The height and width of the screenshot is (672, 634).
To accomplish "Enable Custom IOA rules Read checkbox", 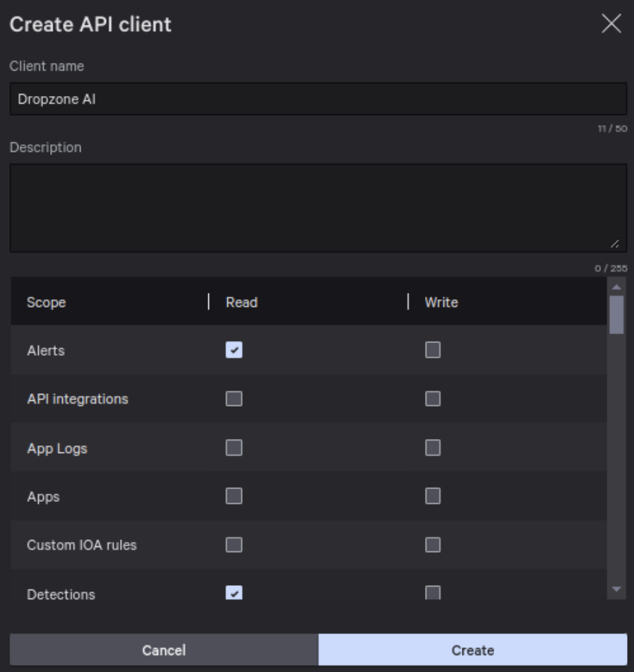I will click(234, 545).
